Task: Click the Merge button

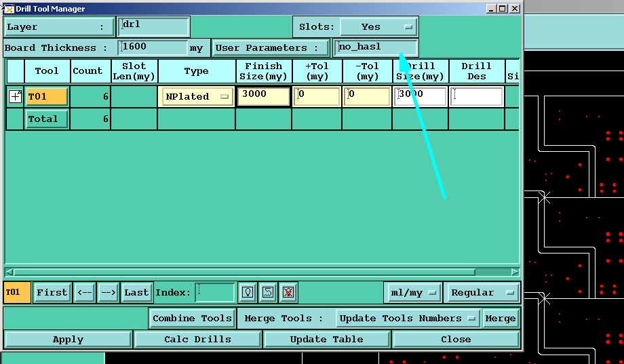Action: pyautogui.click(x=501, y=319)
